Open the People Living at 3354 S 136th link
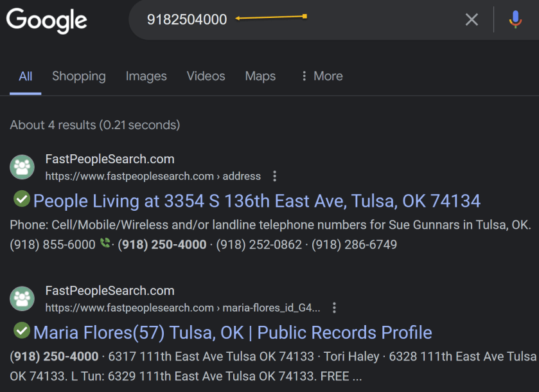 tap(256, 201)
